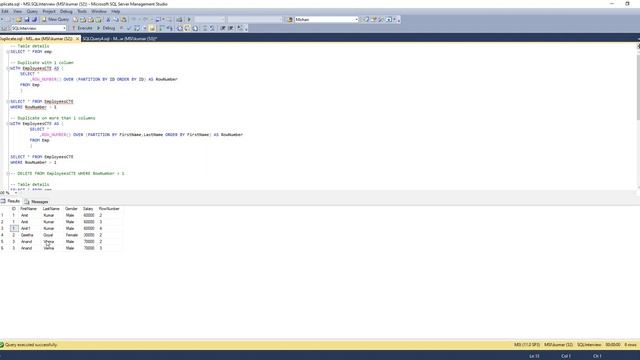Select the Female cell in results
The width and height of the screenshot is (640, 360).
73,235
